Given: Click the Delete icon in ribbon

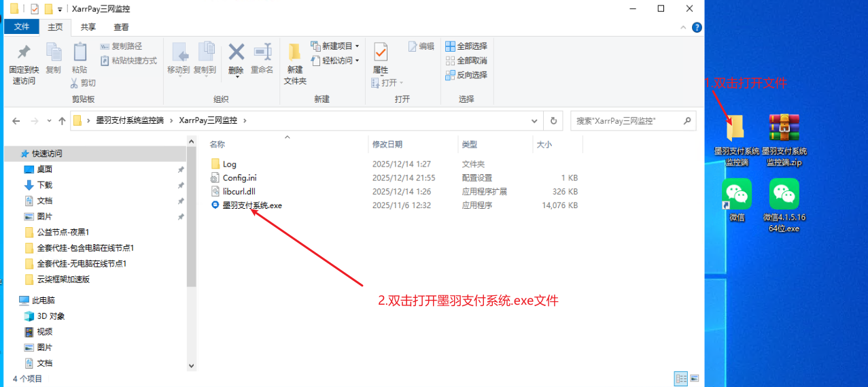Looking at the screenshot, I should click(x=236, y=52).
